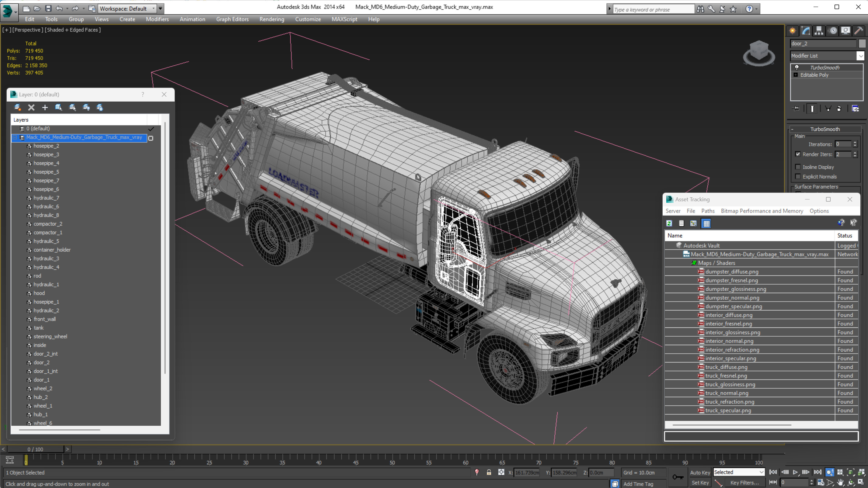Open the Modify command panel tab
868x488 pixels.
point(806,31)
